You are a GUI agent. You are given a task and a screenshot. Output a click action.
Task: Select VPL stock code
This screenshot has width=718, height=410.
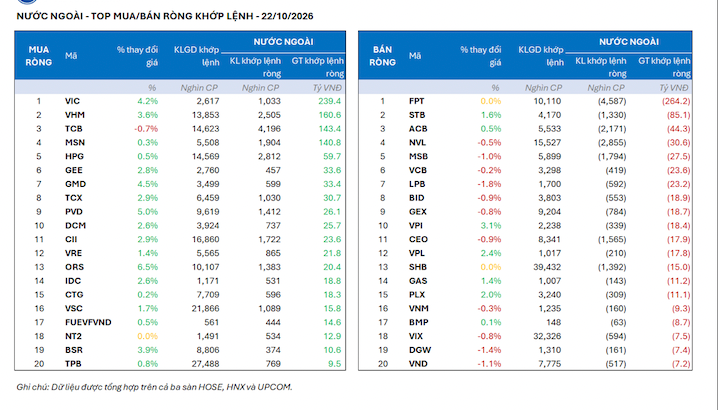click(x=417, y=253)
